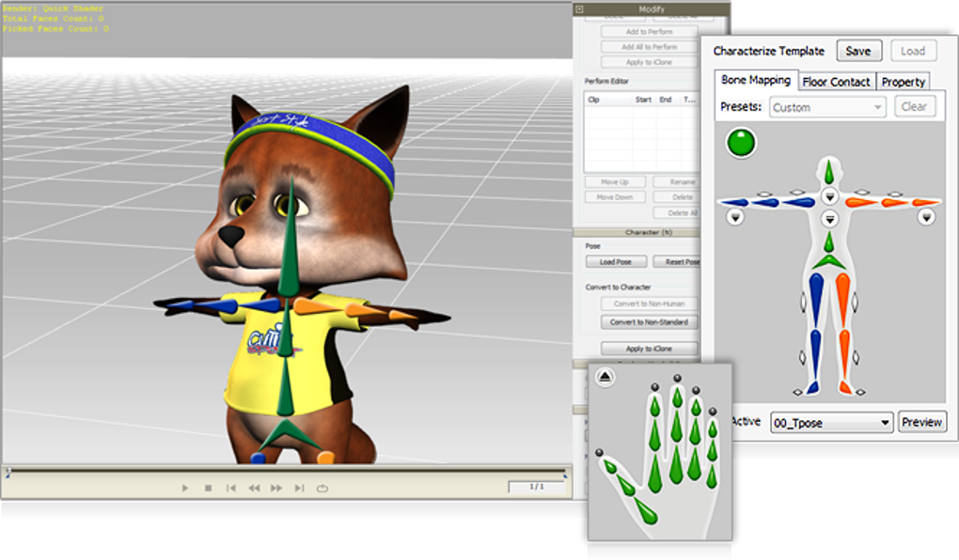959x560 pixels.
Task: Click the Clear button next to Presets
Action: [915, 106]
